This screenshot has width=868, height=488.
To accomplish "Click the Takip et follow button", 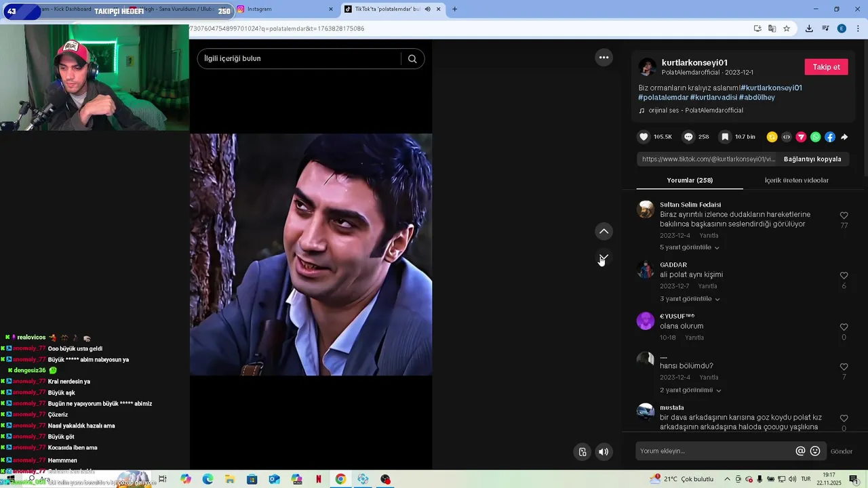I will (826, 67).
